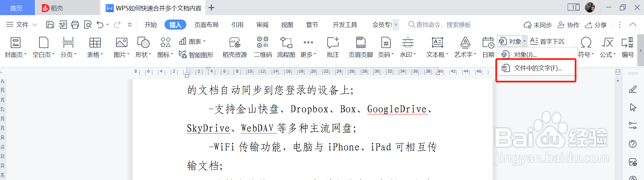644x180 pixels.
Task: Switch to References (引用) tab
Action: click(237, 25)
